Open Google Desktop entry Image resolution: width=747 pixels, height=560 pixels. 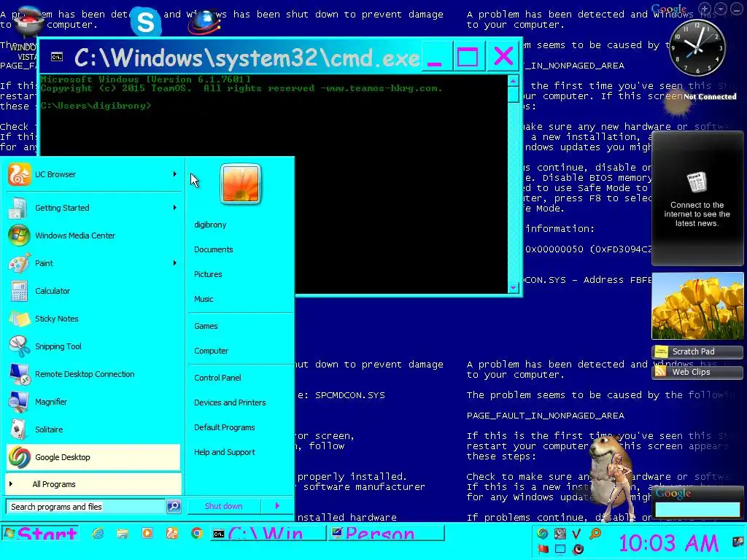93,457
